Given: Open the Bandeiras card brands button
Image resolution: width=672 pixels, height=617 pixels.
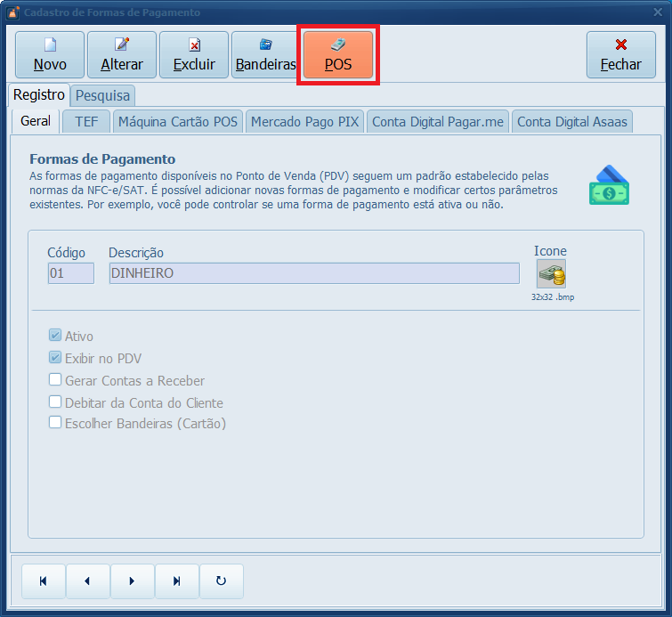Looking at the screenshot, I should [x=265, y=55].
